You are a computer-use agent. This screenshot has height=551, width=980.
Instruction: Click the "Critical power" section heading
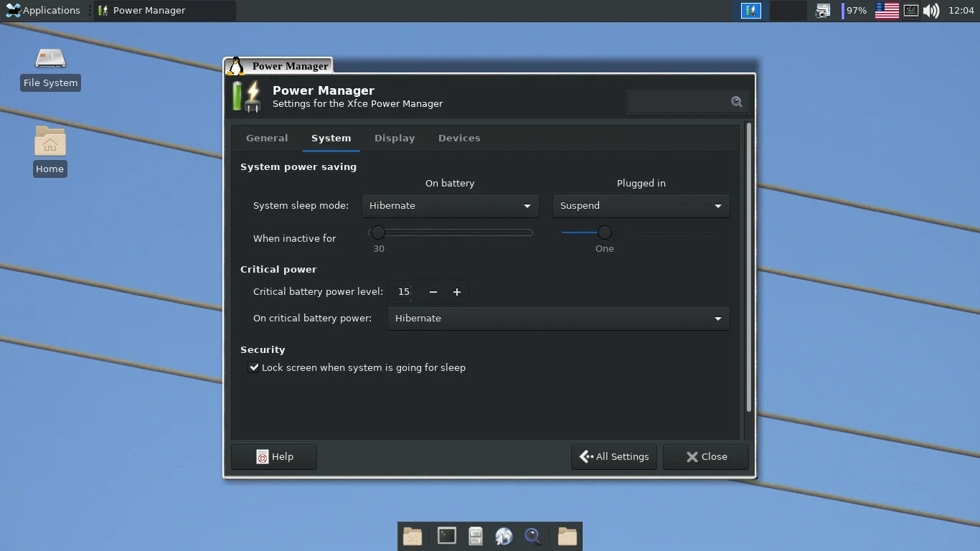(x=278, y=270)
